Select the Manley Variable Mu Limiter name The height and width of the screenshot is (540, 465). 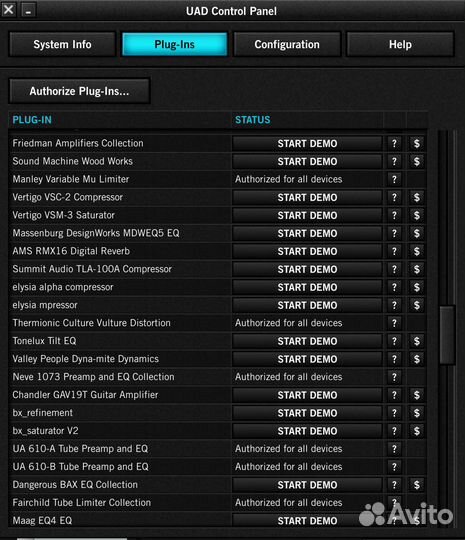pos(71,179)
